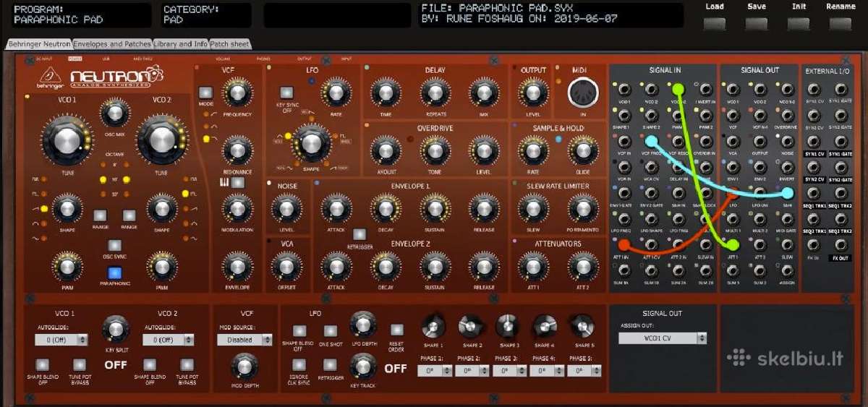This screenshot has width=868, height=407.
Task: Open the Phase 1 value selector
Action: pos(435,370)
